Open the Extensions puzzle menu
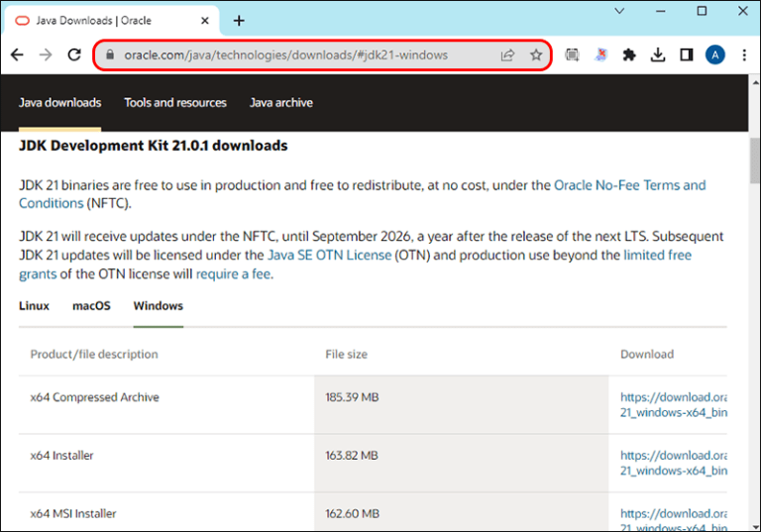This screenshot has width=761, height=532. coord(629,54)
